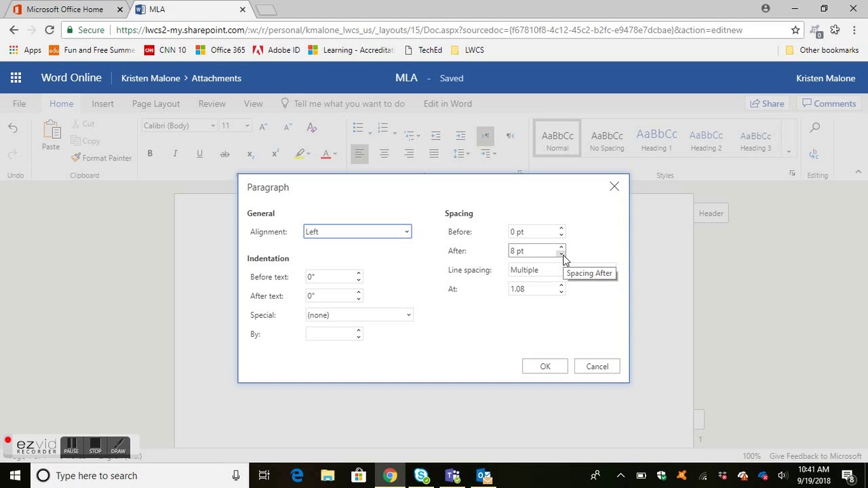This screenshot has height=488, width=868.
Task: Click the Find magnifier icon
Action: tap(815, 127)
